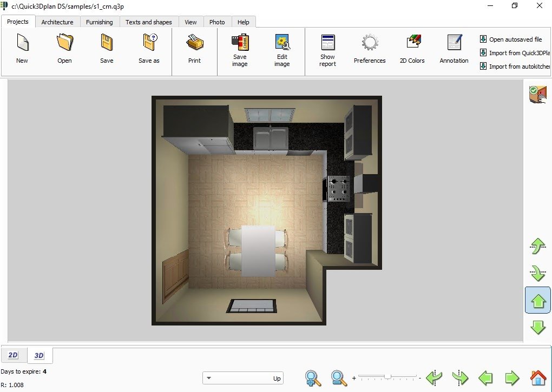
Task: Show report of the project
Action: pos(328,50)
